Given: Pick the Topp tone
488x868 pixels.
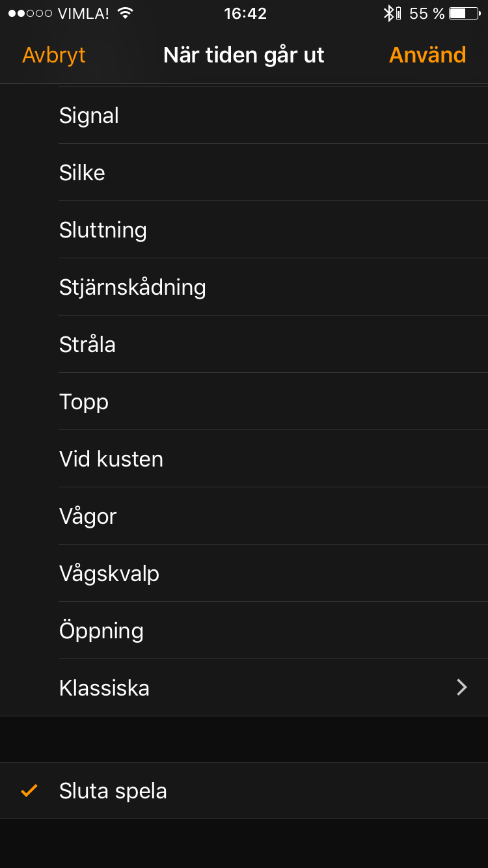Looking at the screenshot, I should (x=84, y=402).
